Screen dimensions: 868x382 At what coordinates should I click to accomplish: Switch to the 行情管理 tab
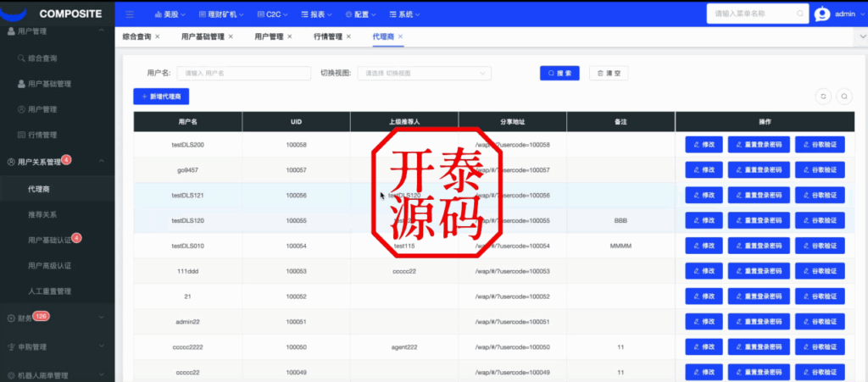tap(328, 36)
